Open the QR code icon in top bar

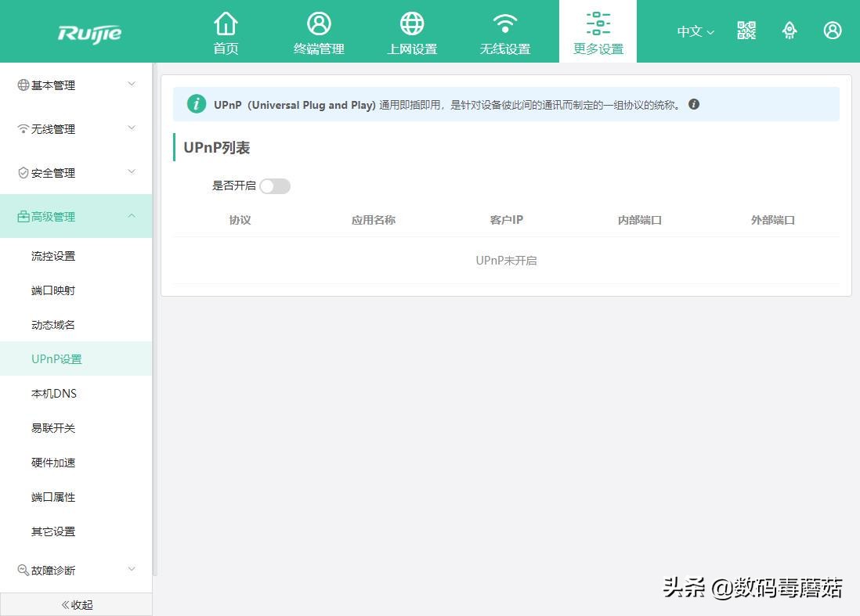tap(746, 31)
